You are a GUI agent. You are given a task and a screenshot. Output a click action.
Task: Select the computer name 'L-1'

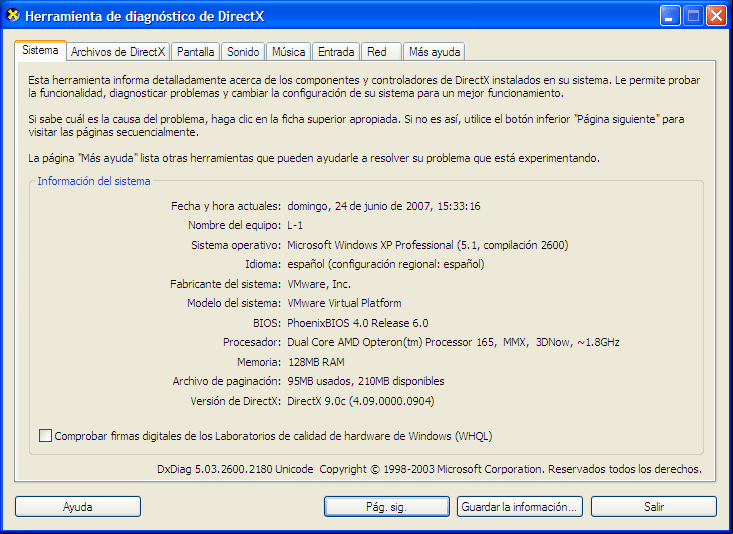tap(295, 225)
